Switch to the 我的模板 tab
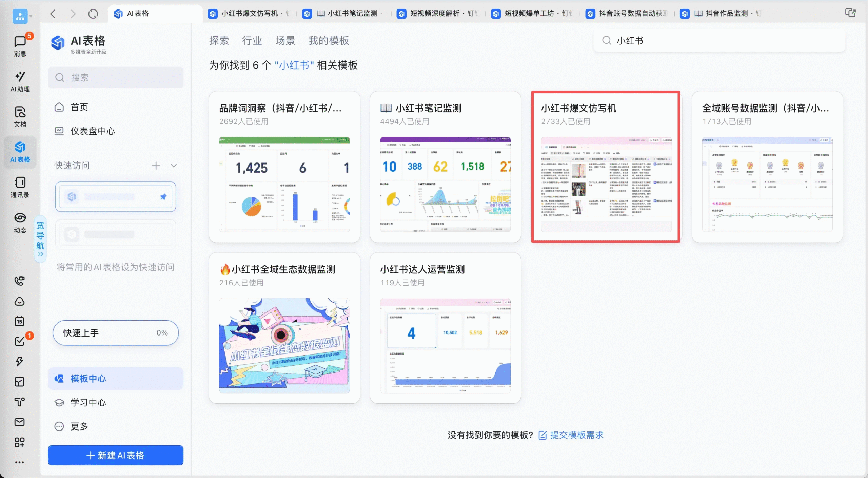The image size is (868, 478). [328, 41]
